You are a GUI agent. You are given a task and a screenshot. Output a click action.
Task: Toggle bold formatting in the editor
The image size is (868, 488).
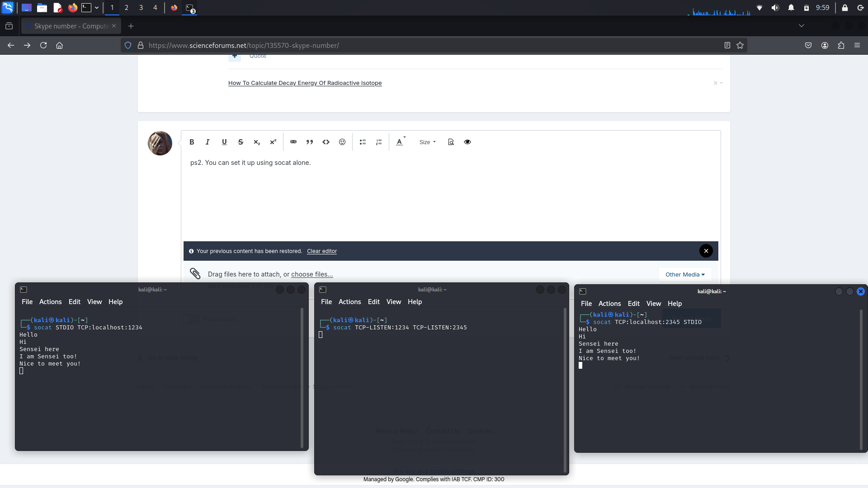(192, 142)
